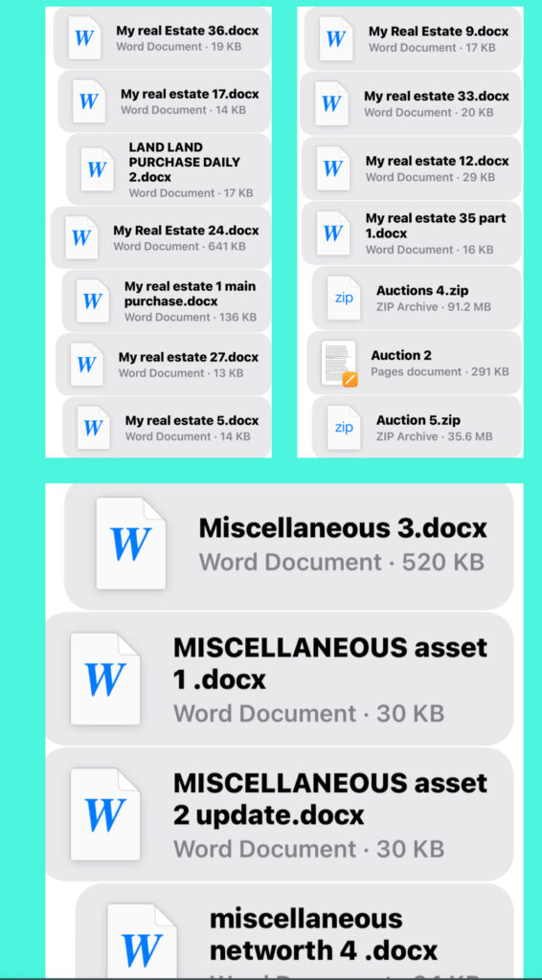
Task: Open file My real estate 17.docx
Action: click(x=165, y=101)
